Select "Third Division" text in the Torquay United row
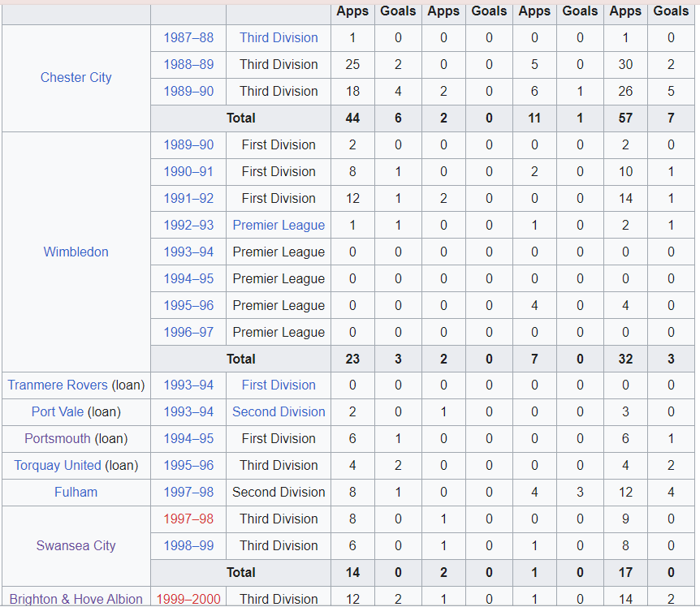The image size is (700, 607). click(279, 465)
